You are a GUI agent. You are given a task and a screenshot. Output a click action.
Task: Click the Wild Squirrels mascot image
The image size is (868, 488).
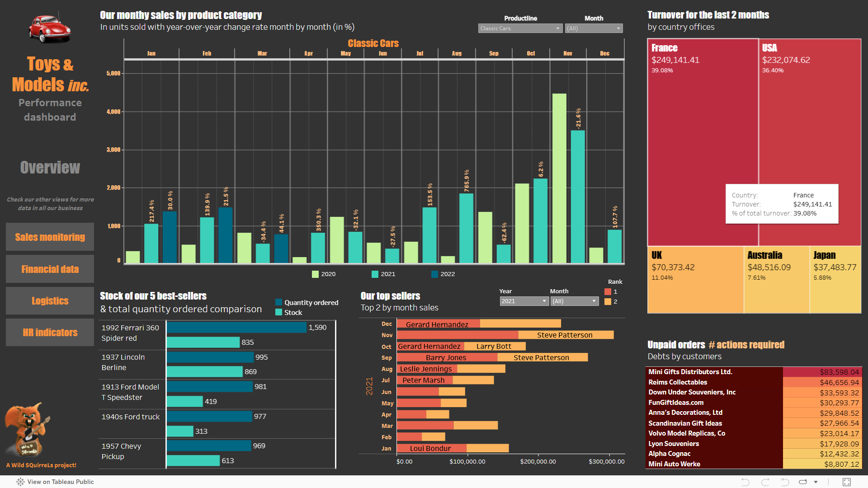click(x=26, y=429)
